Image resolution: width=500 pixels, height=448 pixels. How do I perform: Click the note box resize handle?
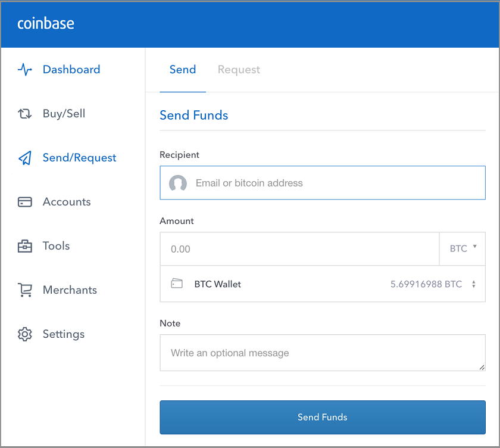[482, 367]
